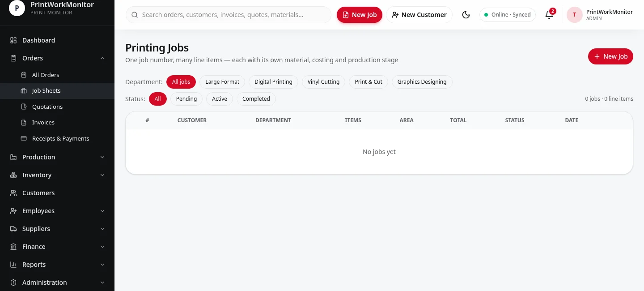
Task: Click the TOTAL column header
Action: click(458, 120)
